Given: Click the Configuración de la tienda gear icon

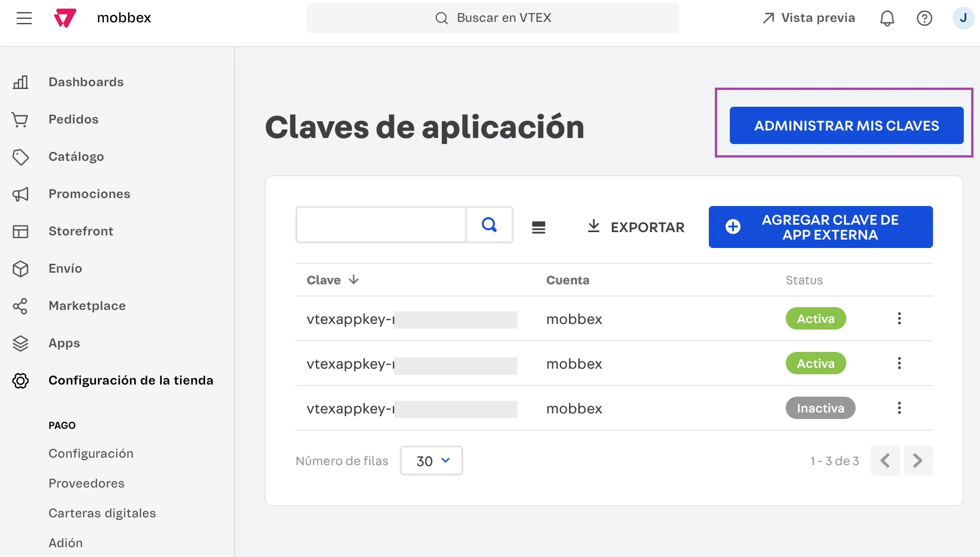Looking at the screenshot, I should 21,380.
